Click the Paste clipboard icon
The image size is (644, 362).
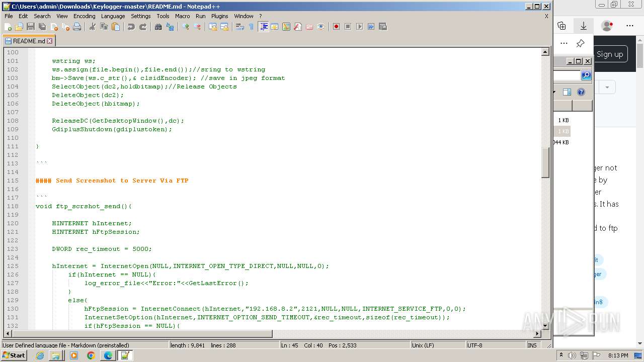[x=116, y=27]
